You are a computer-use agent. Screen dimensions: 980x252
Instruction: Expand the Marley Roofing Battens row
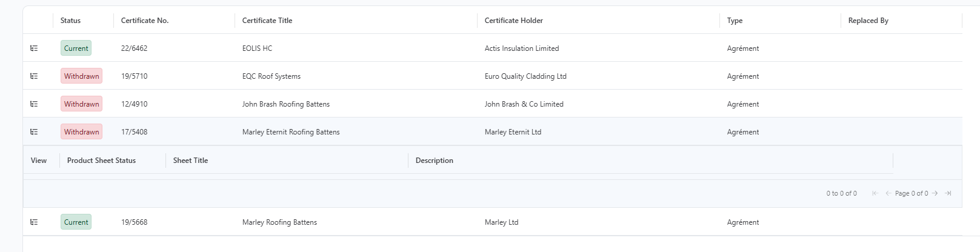point(34,222)
